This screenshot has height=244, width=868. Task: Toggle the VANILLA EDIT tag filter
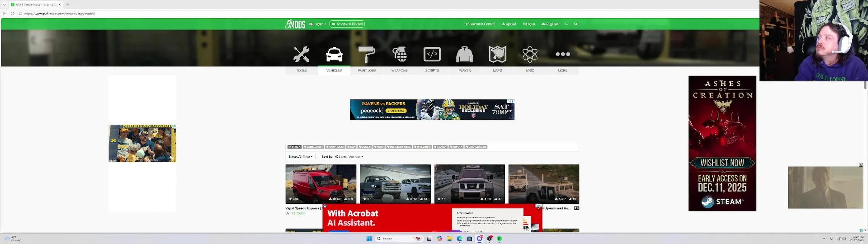click(313, 147)
